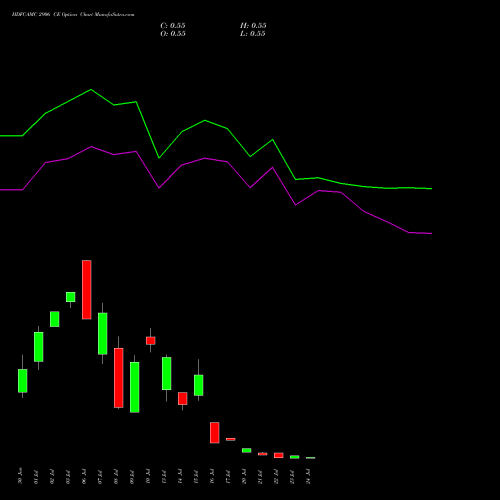Select the green candlestick above 01 Jul
The width and height of the screenshot is (500, 500).
tap(39, 347)
